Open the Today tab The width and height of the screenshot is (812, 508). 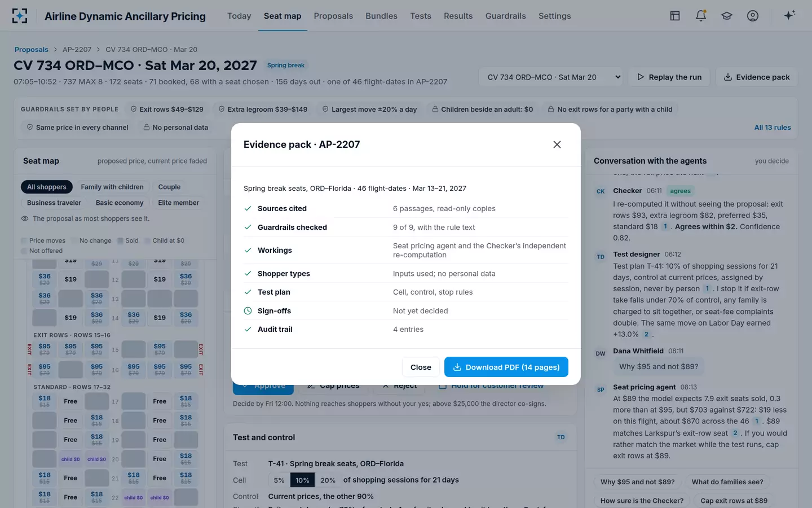239,16
